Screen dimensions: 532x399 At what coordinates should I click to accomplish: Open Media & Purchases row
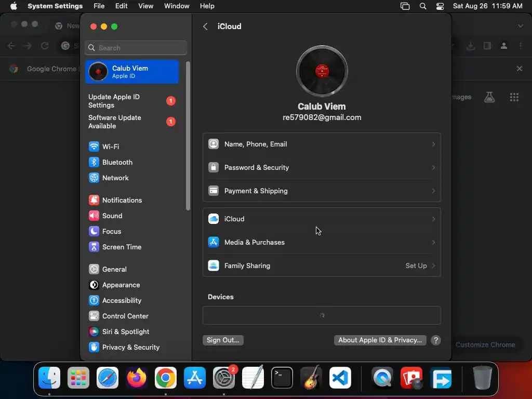point(322,242)
